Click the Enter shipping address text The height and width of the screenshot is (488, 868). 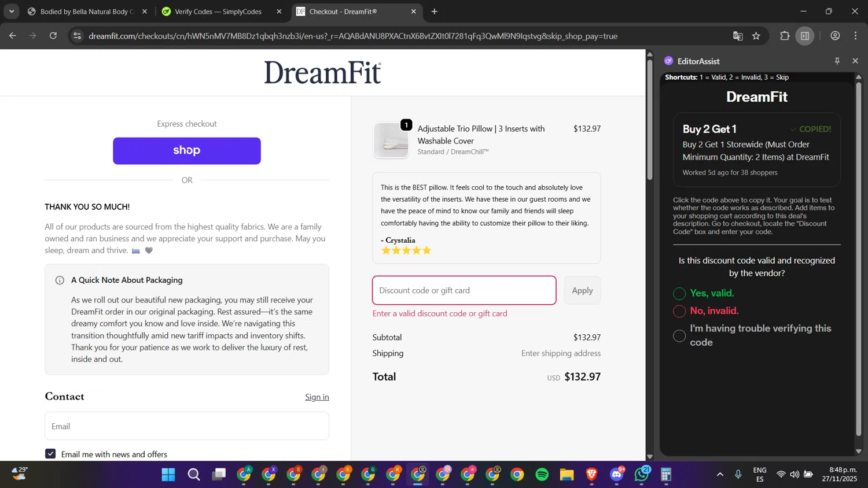(561, 353)
